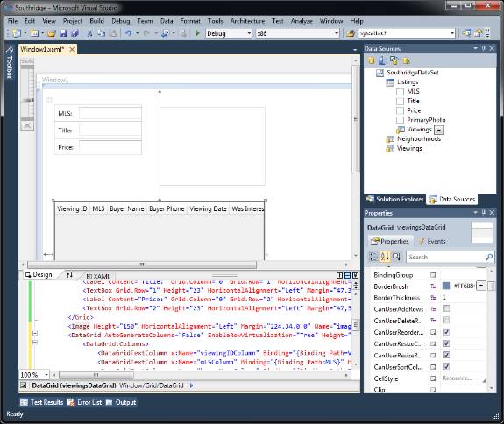Click the Save icon in toolbar

pyautogui.click(x=63, y=33)
